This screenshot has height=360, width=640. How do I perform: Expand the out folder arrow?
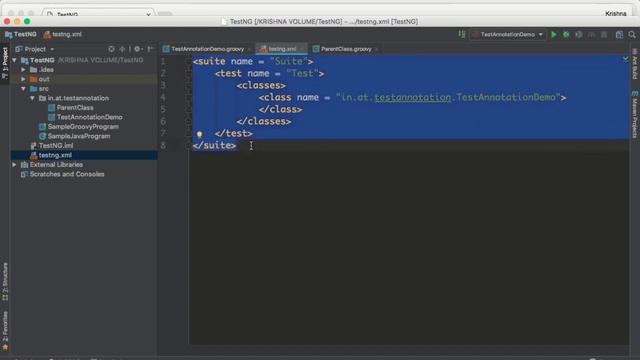tap(23, 79)
